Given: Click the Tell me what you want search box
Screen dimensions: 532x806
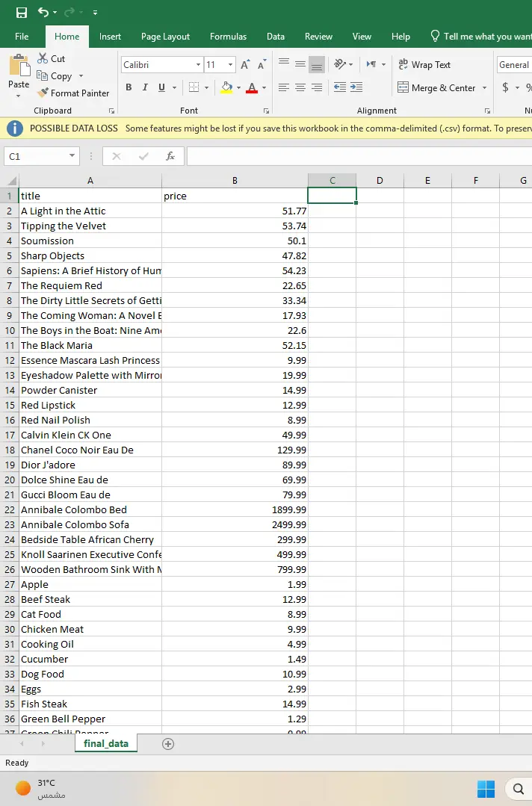Looking at the screenshot, I should (x=480, y=37).
